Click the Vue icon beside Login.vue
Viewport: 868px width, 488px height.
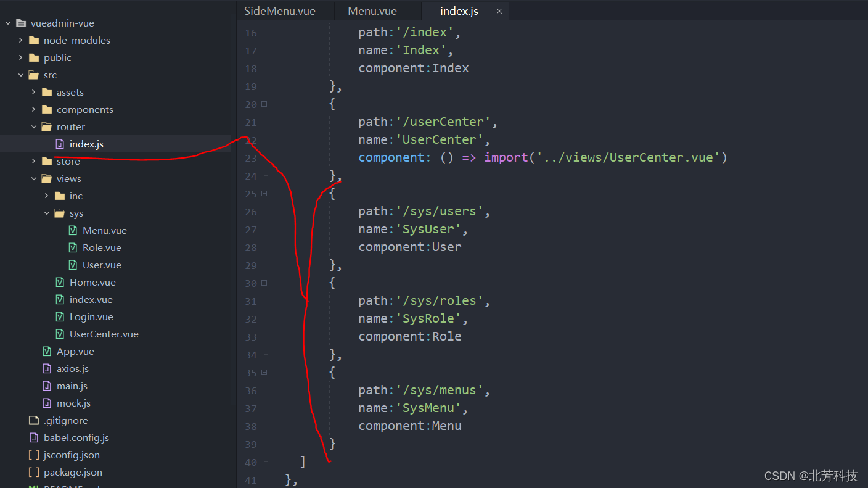coord(60,317)
